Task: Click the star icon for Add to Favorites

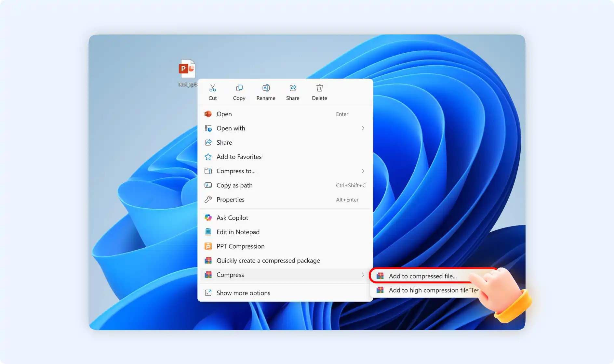Action: pos(208,157)
